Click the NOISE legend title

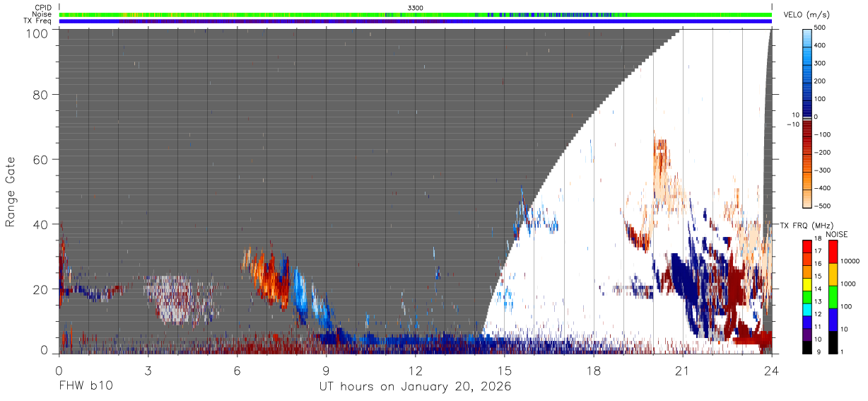pos(836,234)
